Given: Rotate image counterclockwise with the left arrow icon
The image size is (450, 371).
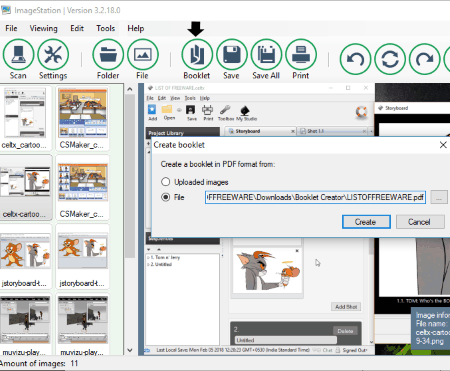Looking at the screenshot, I should pyautogui.click(x=355, y=59).
